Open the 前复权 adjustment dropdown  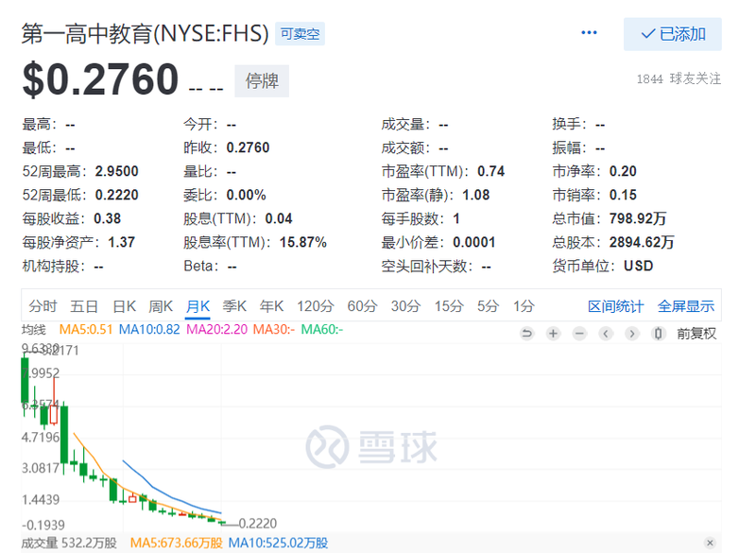696,334
